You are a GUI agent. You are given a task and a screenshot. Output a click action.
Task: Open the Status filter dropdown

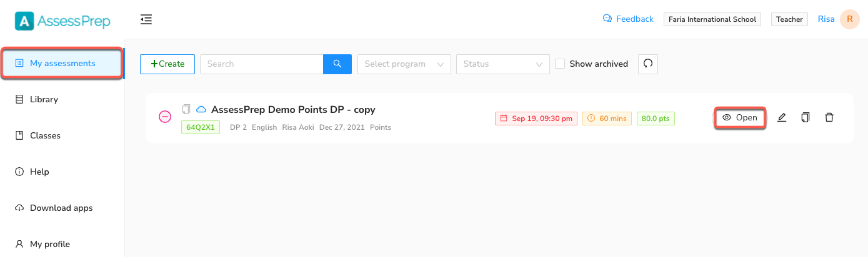coord(502,64)
